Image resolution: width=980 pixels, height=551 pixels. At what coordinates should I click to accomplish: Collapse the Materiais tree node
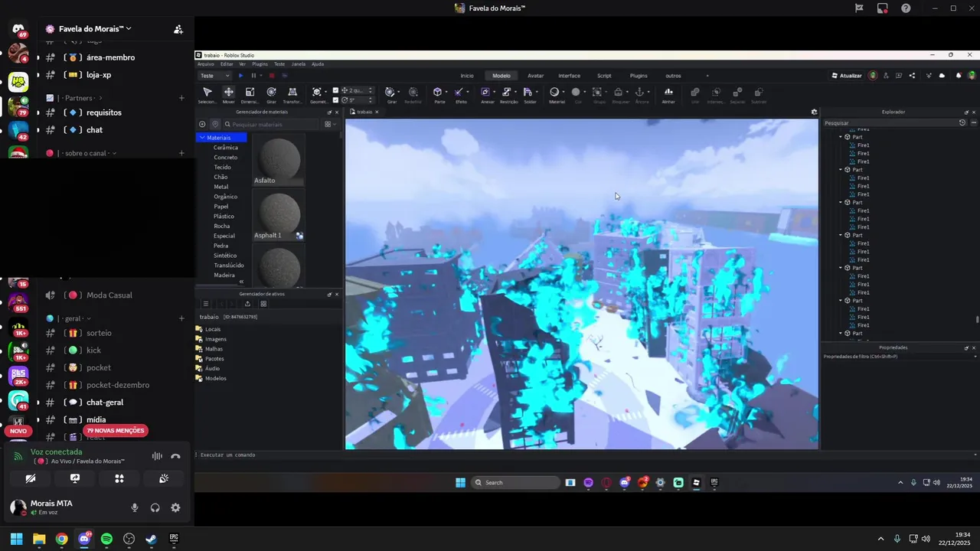[202, 138]
